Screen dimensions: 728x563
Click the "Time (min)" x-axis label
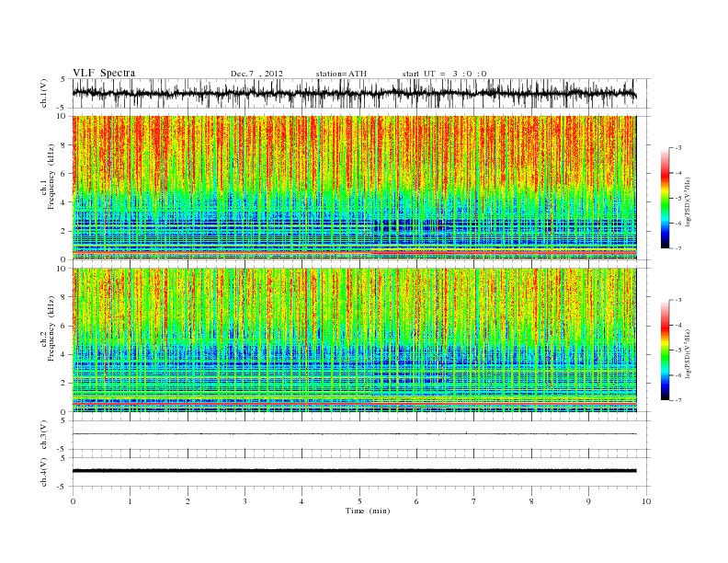tap(368, 511)
